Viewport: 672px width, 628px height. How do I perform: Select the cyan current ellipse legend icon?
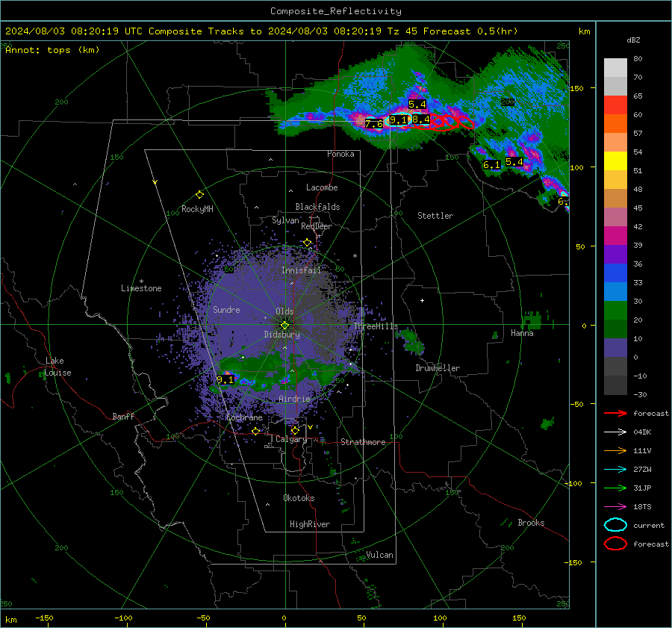click(x=615, y=525)
